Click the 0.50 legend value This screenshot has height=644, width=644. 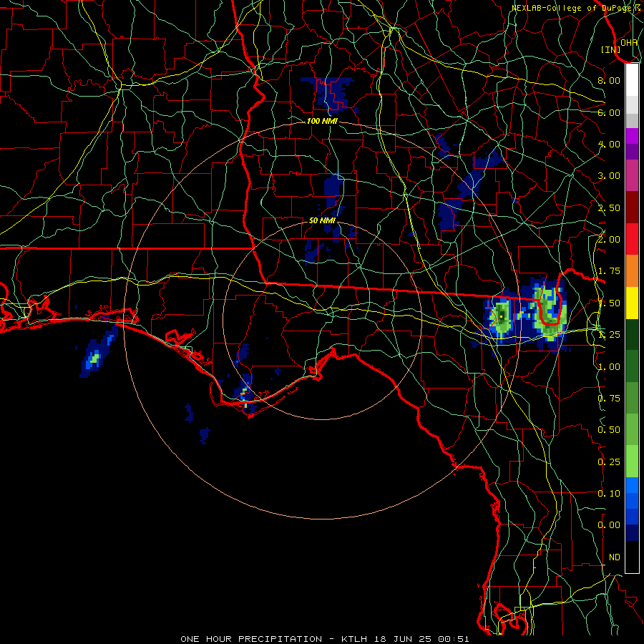tap(609, 430)
